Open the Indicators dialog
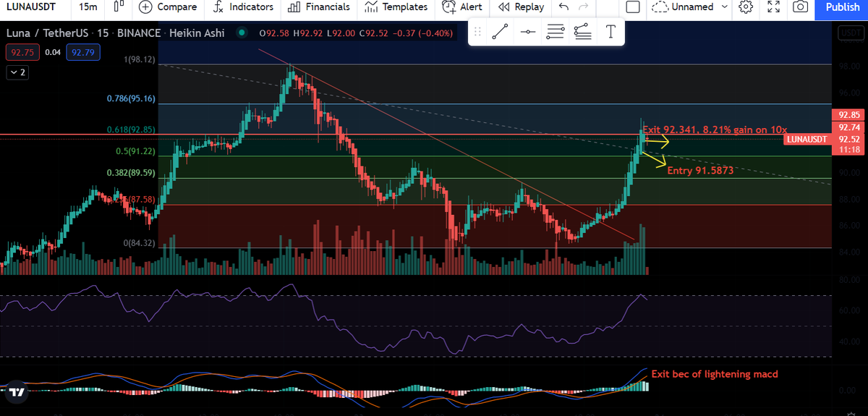Screen dimensions: 868x416 coord(244,7)
